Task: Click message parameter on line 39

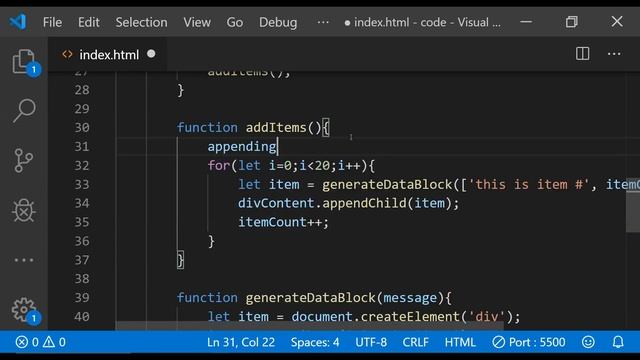Action: pos(410,298)
